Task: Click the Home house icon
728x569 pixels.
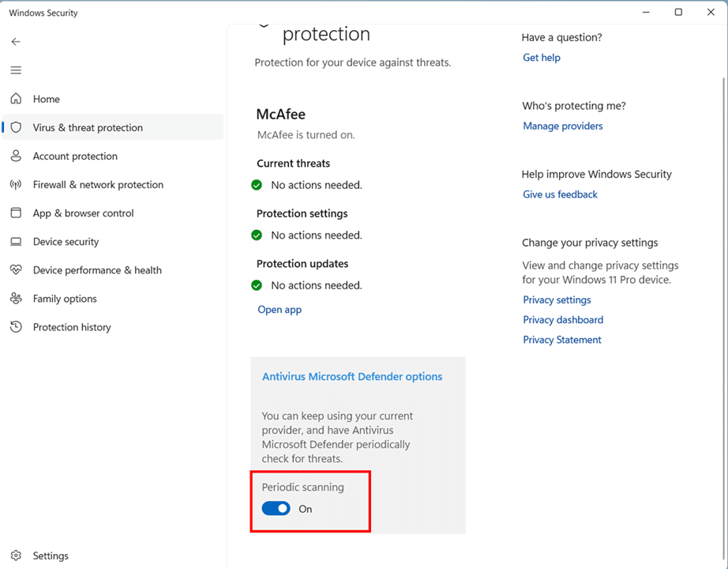Action: click(16, 99)
